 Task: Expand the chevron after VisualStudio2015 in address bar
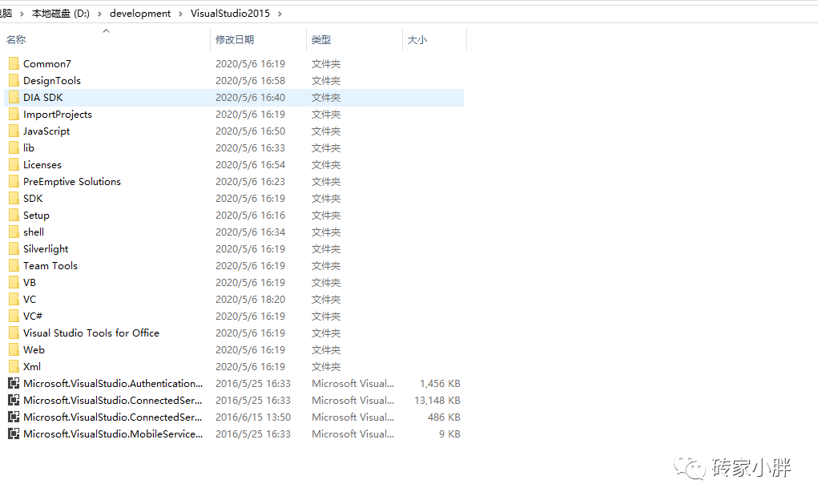[280, 14]
